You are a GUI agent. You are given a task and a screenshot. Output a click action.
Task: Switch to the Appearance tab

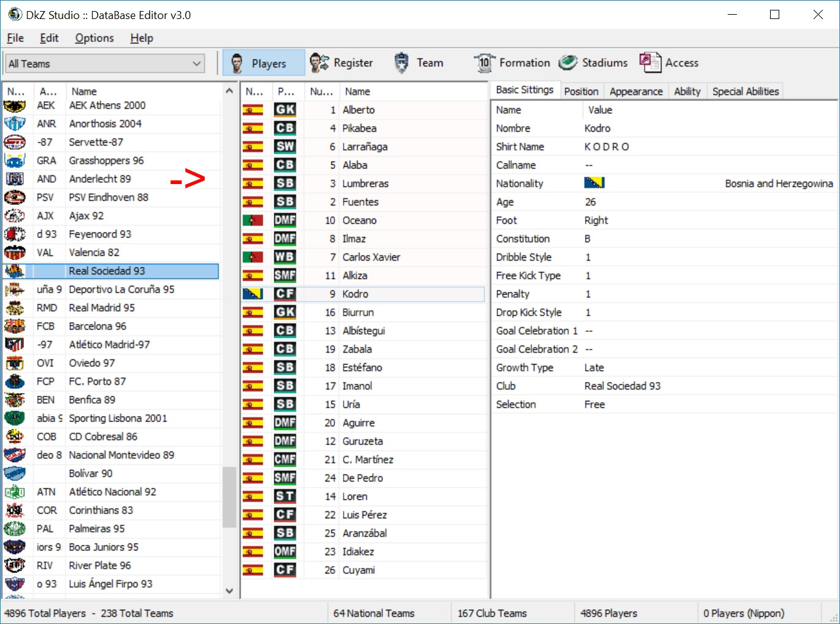[x=636, y=91]
